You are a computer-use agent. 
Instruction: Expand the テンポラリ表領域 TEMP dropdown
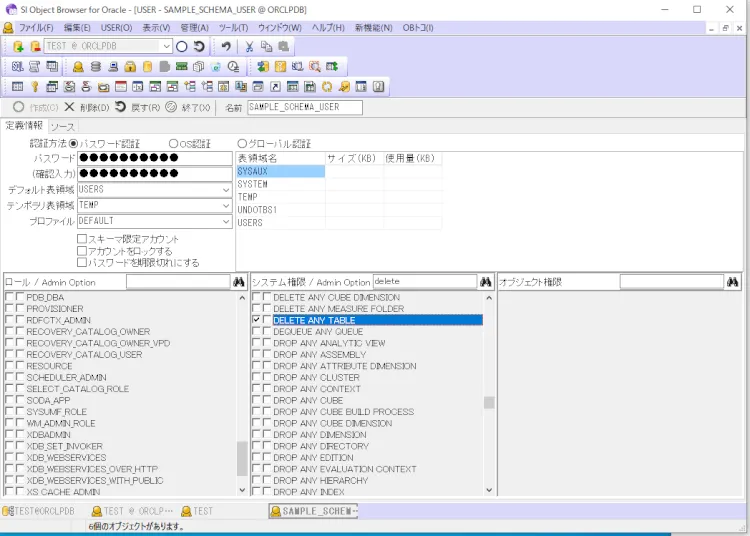point(226,205)
